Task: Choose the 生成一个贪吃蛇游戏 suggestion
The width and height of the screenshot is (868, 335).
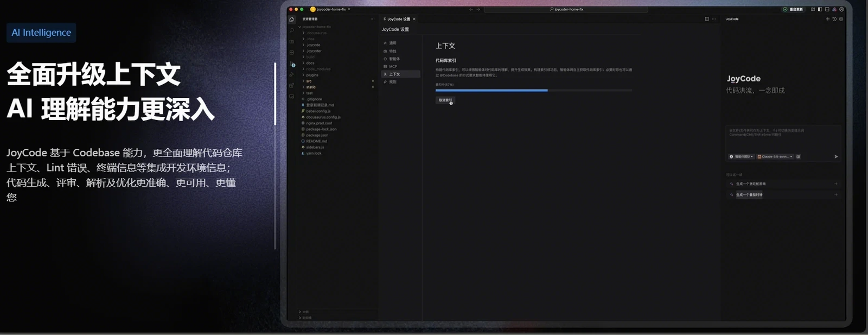Action: pyautogui.click(x=783, y=184)
